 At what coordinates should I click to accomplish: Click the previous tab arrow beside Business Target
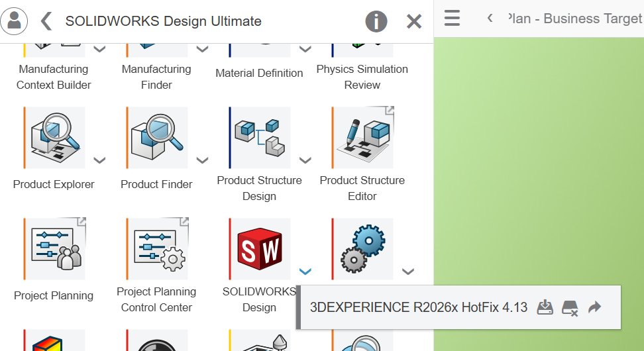point(490,18)
